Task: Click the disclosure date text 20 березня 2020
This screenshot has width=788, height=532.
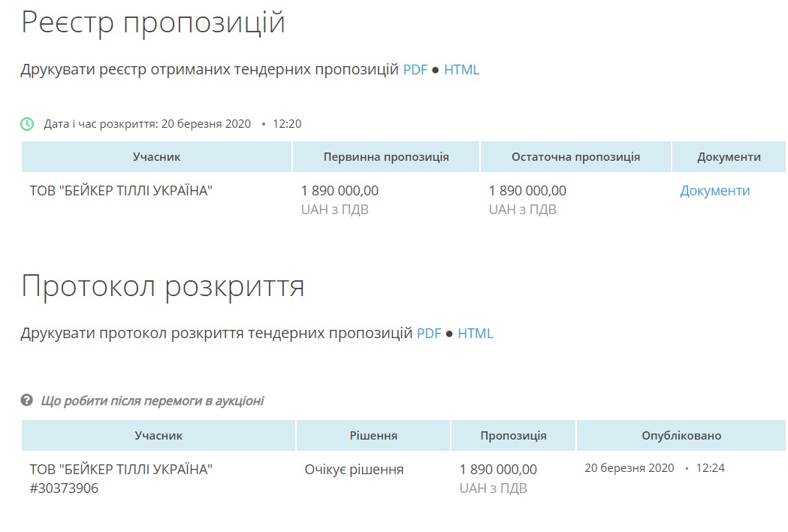Action: coord(206,124)
